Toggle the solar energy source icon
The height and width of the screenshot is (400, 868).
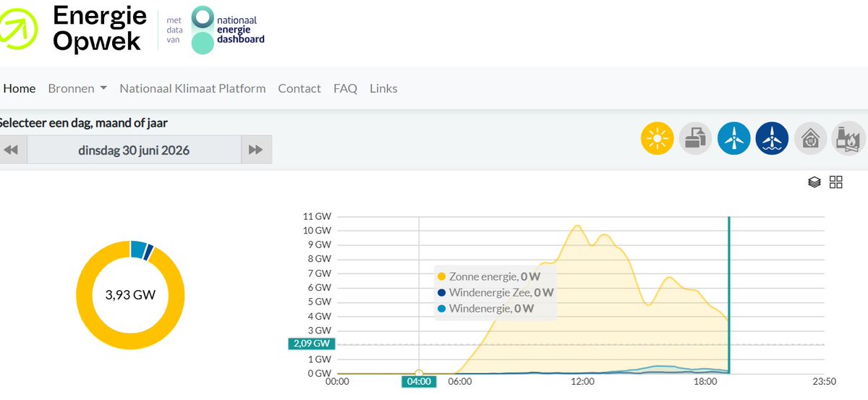(657, 138)
